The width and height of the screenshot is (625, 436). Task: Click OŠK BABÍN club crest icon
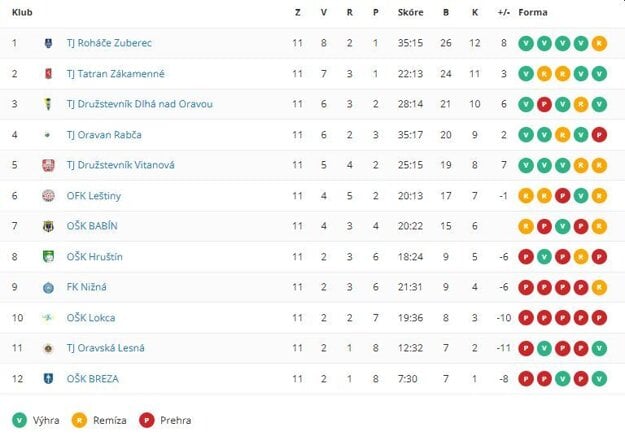click(x=49, y=226)
